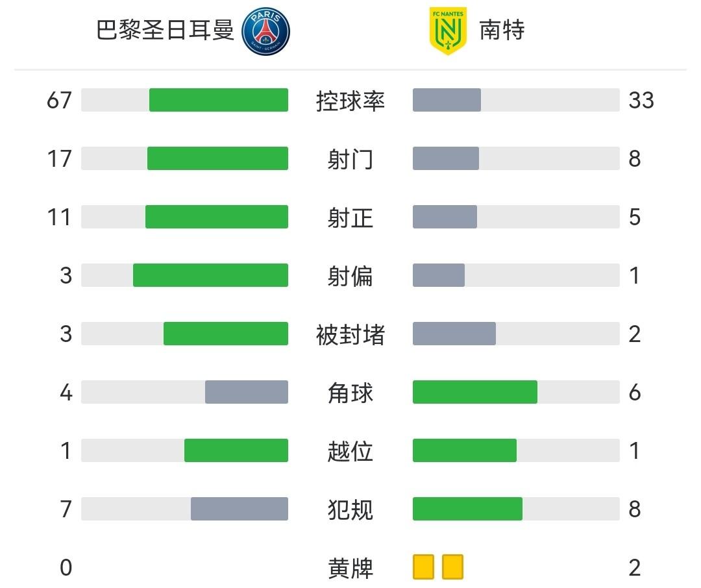701x588 pixels.
Task: Select the 角球 corners label
Action: pos(350,393)
